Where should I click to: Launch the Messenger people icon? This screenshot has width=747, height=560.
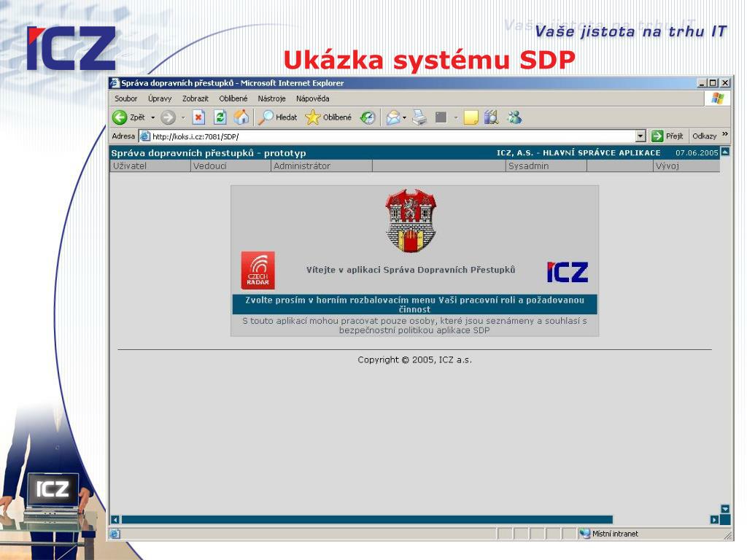tap(514, 117)
